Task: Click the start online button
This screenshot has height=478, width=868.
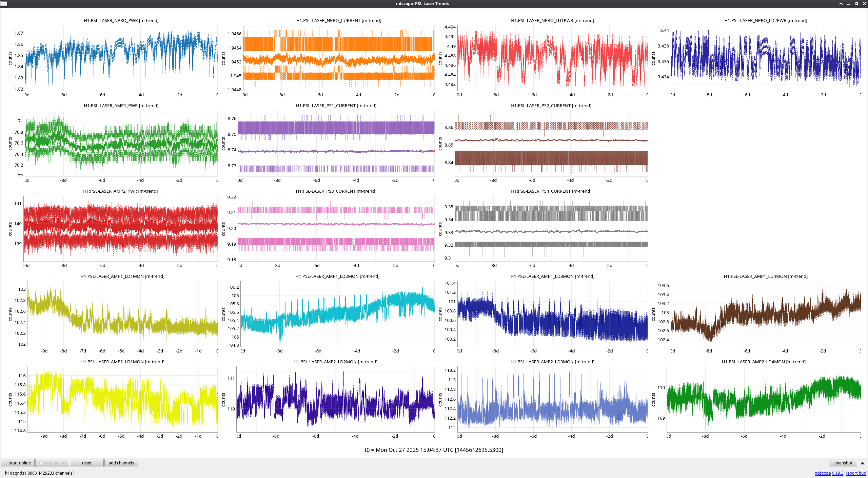Action: pyautogui.click(x=18, y=463)
